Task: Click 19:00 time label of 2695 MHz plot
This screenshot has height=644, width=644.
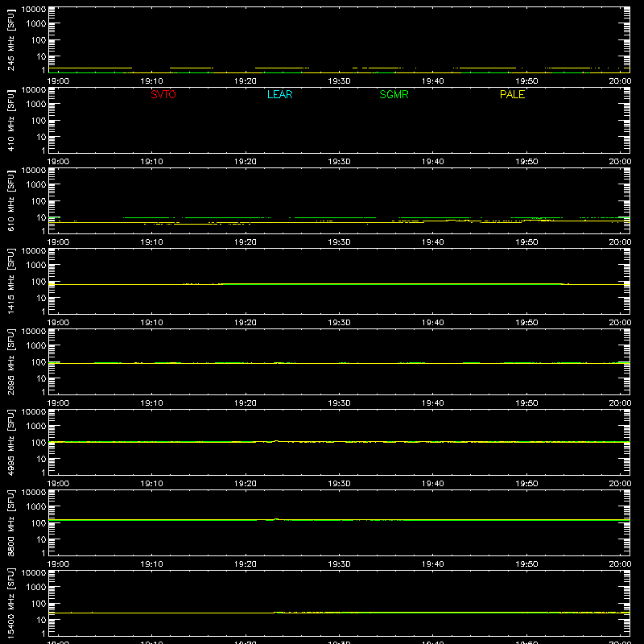Action: pyautogui.click(x=58, y=403)
